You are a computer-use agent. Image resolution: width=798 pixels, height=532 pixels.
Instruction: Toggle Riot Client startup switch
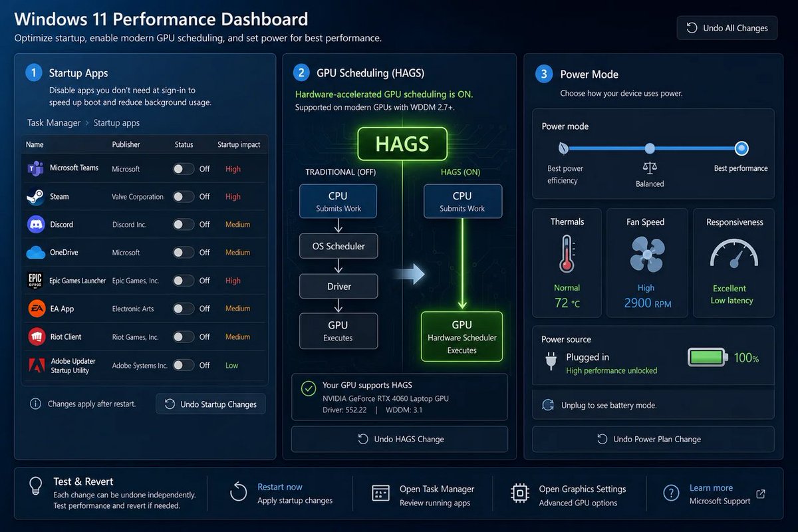(x=184, y=336)
